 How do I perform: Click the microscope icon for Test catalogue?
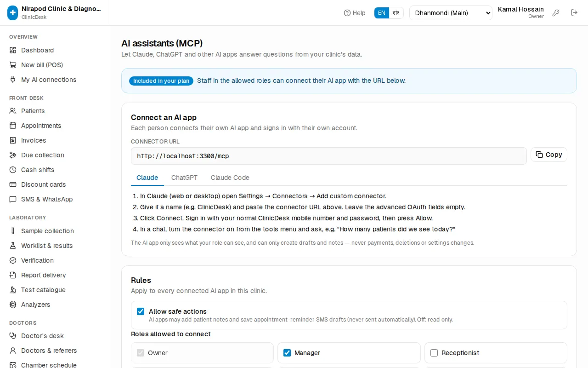pyautogui.click(x=13, y=290)
